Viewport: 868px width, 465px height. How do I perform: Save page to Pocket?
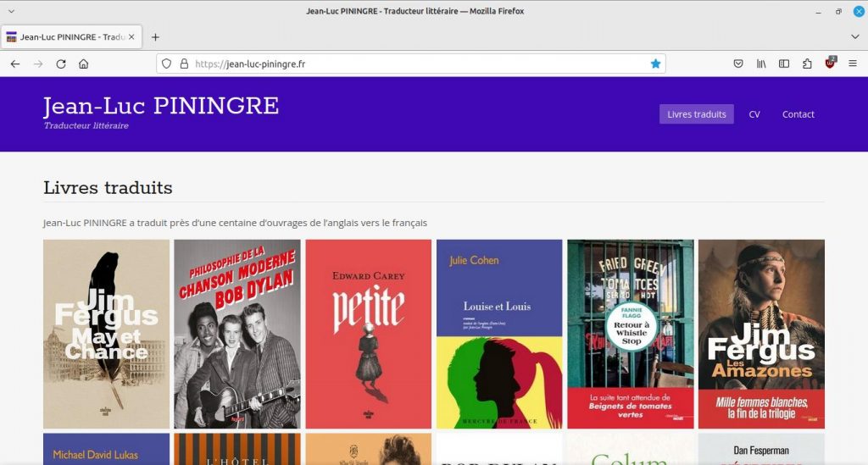[738, 64]
